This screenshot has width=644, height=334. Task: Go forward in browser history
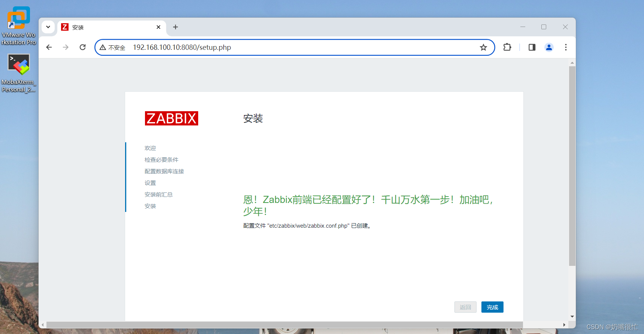66,47
